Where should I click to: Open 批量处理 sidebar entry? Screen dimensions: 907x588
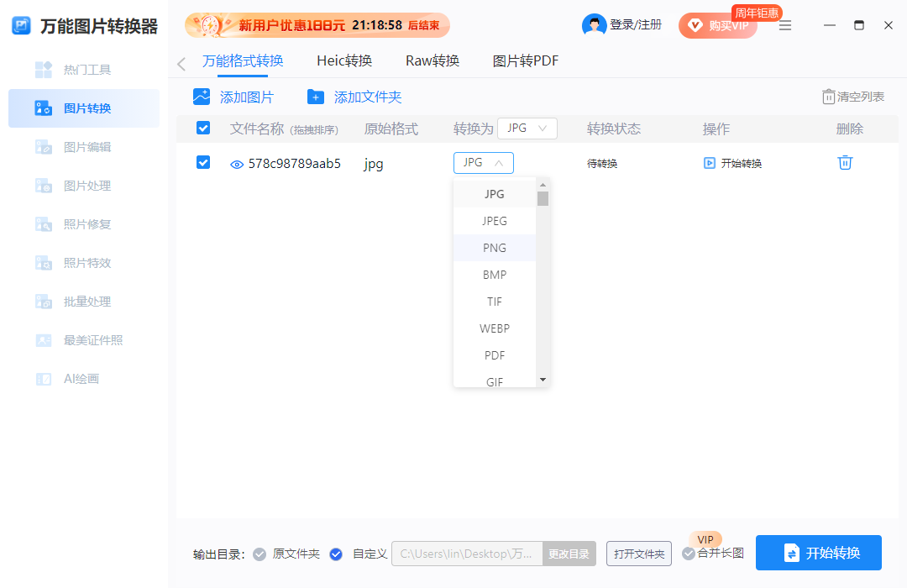(84, 302)
